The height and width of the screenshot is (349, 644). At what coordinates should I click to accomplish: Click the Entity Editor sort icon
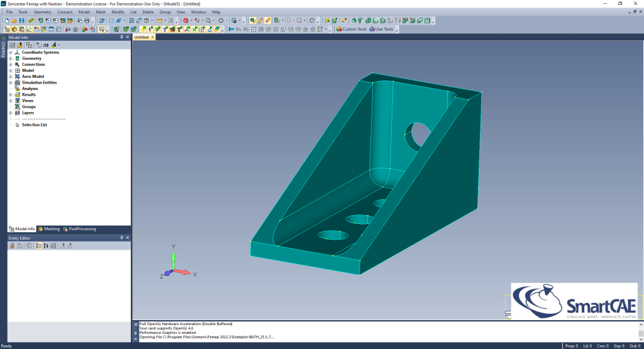tap(45, 245)
